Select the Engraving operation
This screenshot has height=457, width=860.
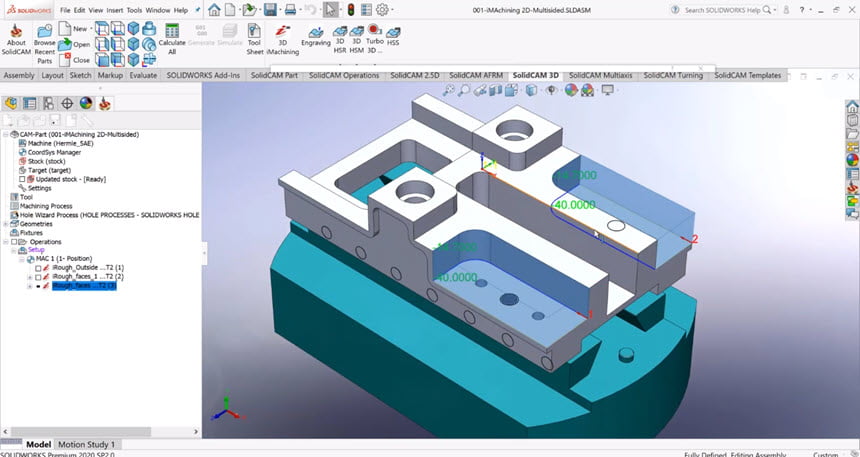(316, 36)
